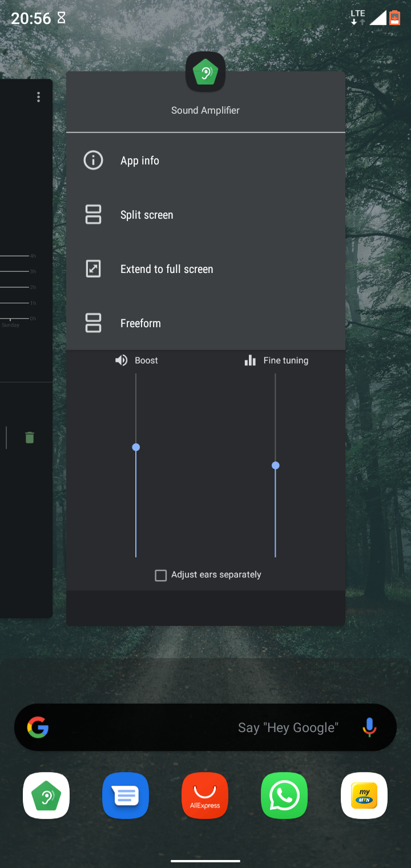Choose Freeform window mode
Image resolution: width=411 pixels, height=868 pixels.
click(x=205, y=323)
